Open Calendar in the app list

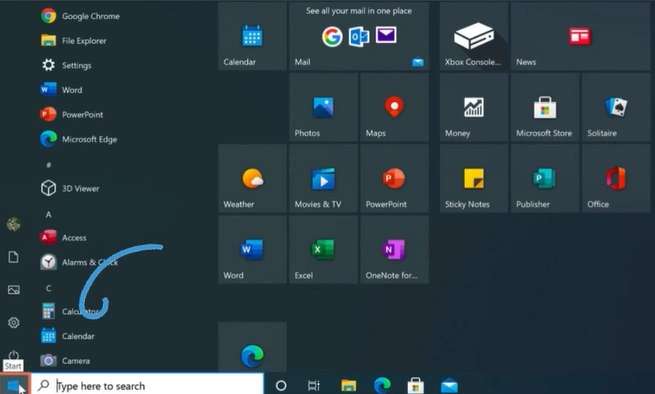[68, 336]
